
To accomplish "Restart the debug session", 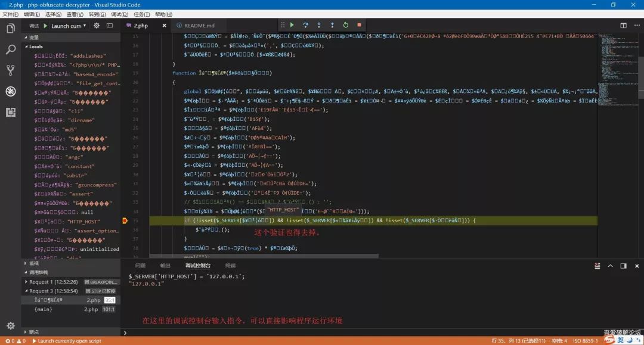I will 346,25.
